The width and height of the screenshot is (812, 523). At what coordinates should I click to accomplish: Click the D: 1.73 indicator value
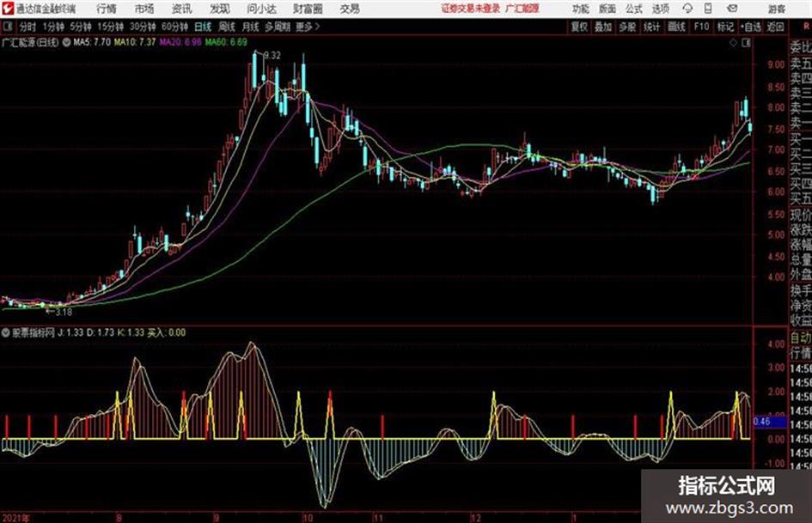[101, 332]
